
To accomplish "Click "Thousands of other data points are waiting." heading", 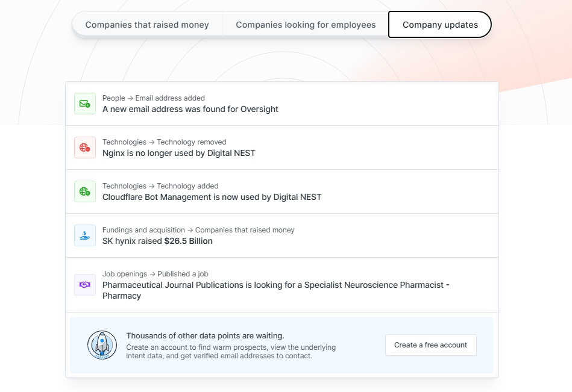I will coord(205,336).
